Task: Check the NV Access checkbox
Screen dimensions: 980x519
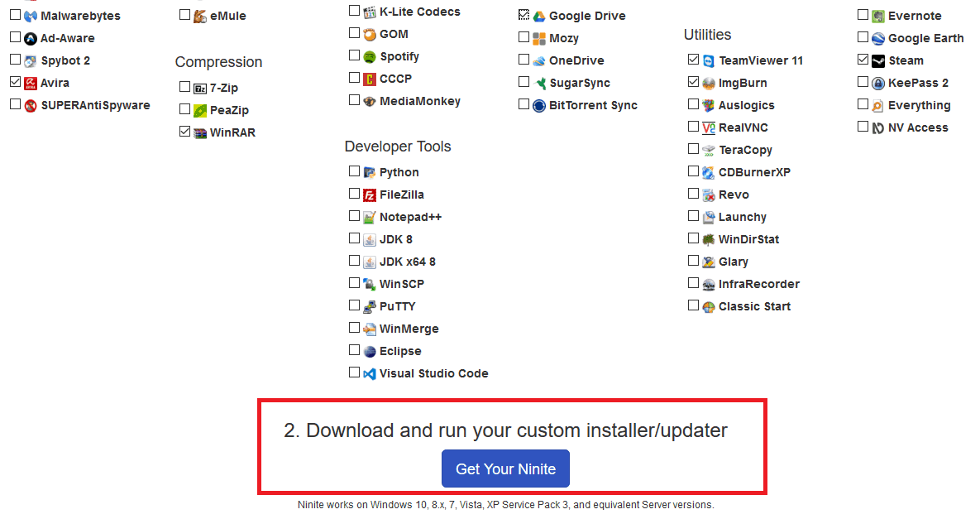Action: point(863,127)
